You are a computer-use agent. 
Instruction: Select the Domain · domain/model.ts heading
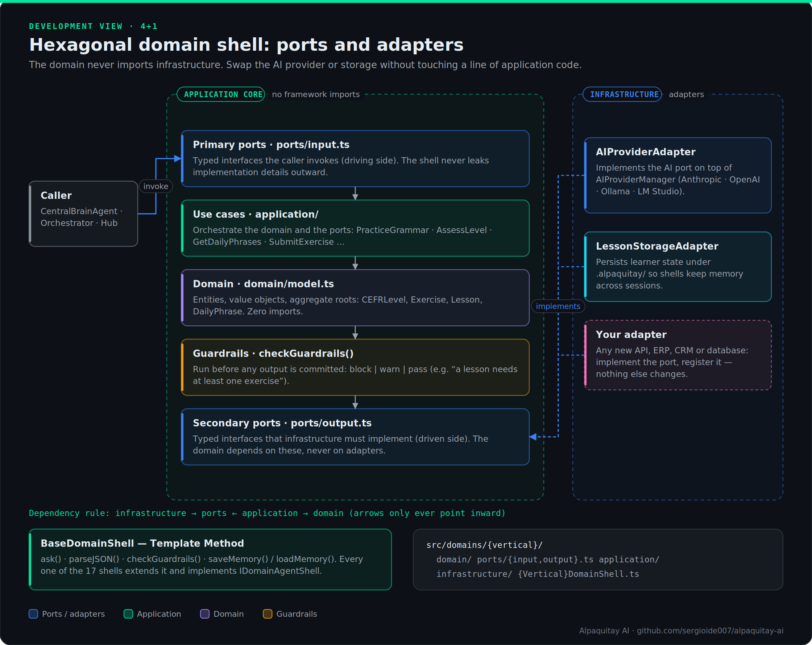[x=263, y=284]
